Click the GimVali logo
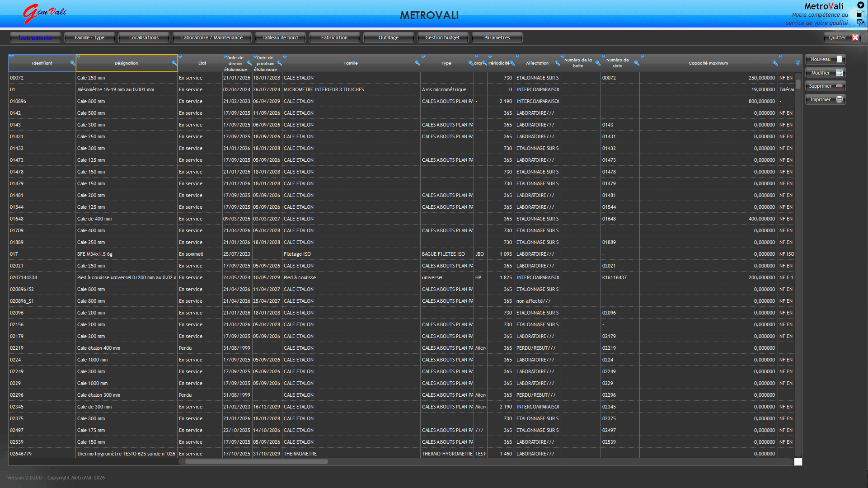This screenshot has height=488, width=868. (44, 14)
